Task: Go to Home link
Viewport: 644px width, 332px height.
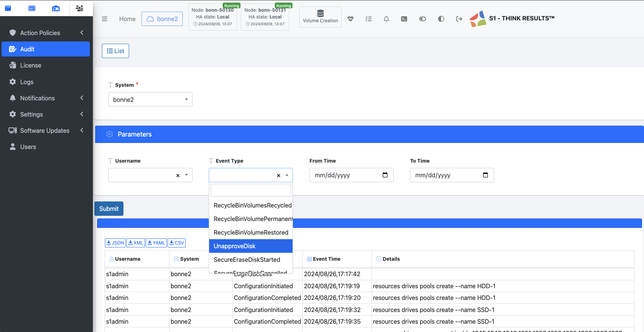Action: click(x=127, y=19)
